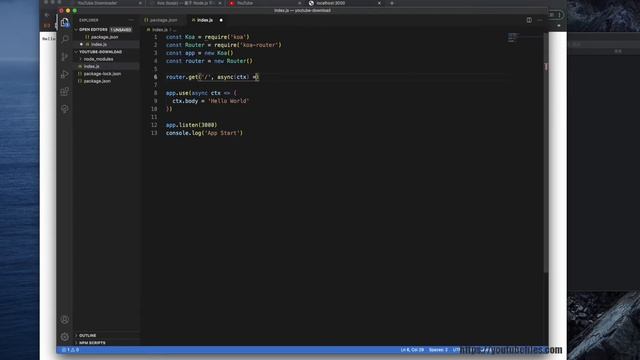The height and width of the screenshot is (360, 640).
Task: Click the bottom activity bar icon below Extensions
Action: tap(65, 109)
